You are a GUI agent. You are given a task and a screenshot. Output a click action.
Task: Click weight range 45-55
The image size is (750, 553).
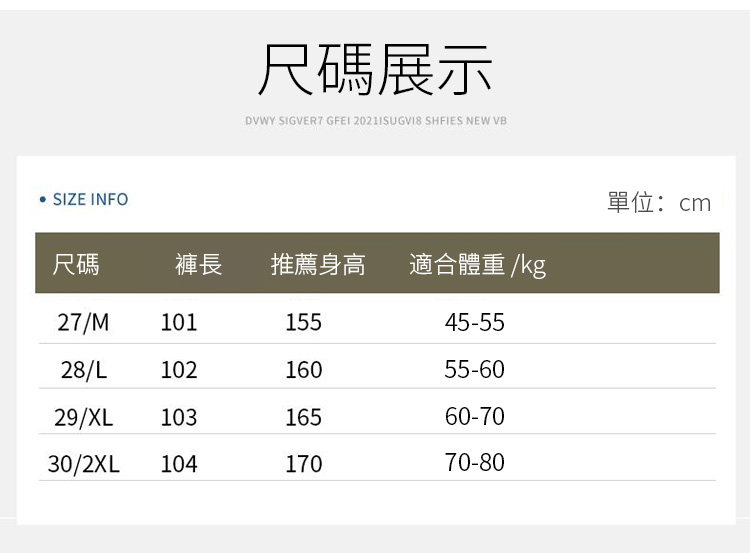point(475,323)
